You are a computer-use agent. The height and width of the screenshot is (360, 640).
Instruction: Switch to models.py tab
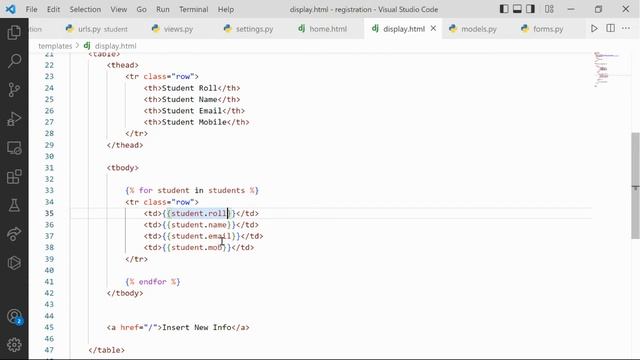point(473,29)
